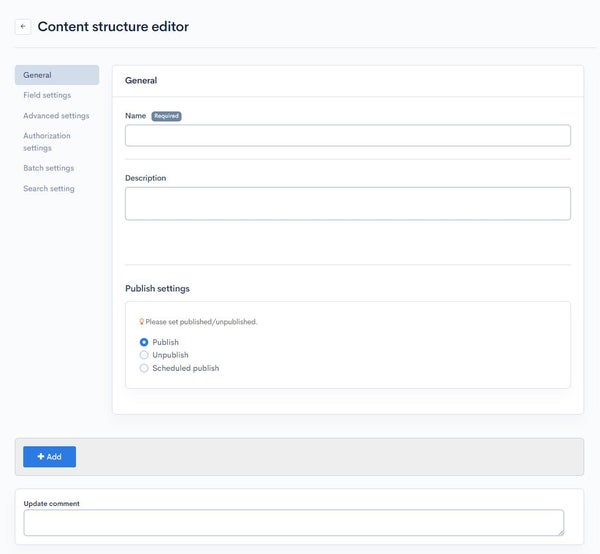Click the lightbulb hint icon

pyautogui.click(x=142, y=322)
